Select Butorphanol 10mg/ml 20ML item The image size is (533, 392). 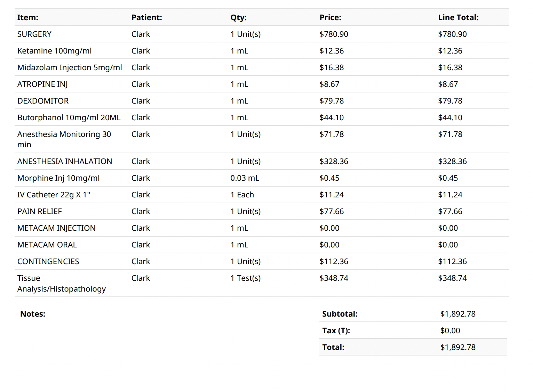(x=69, y=117)
